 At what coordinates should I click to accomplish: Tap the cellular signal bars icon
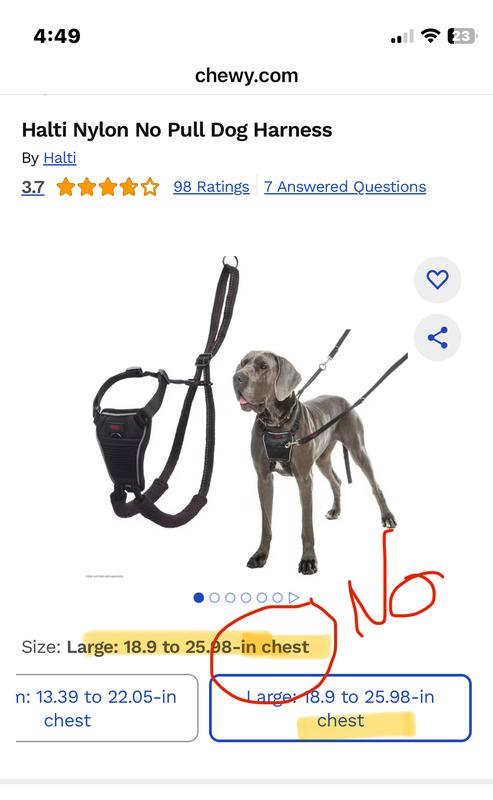point(402,37)
